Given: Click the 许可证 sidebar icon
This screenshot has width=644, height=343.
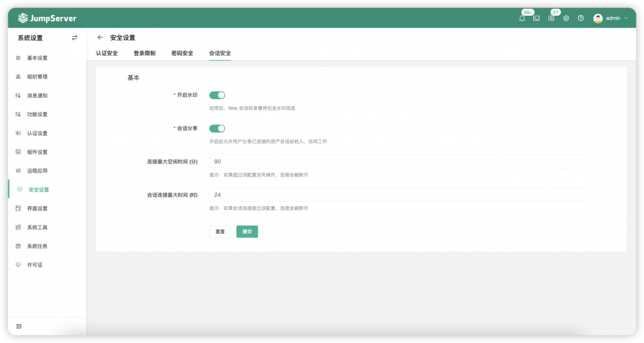Looking at the screenshot, I should tap(18, 265).
